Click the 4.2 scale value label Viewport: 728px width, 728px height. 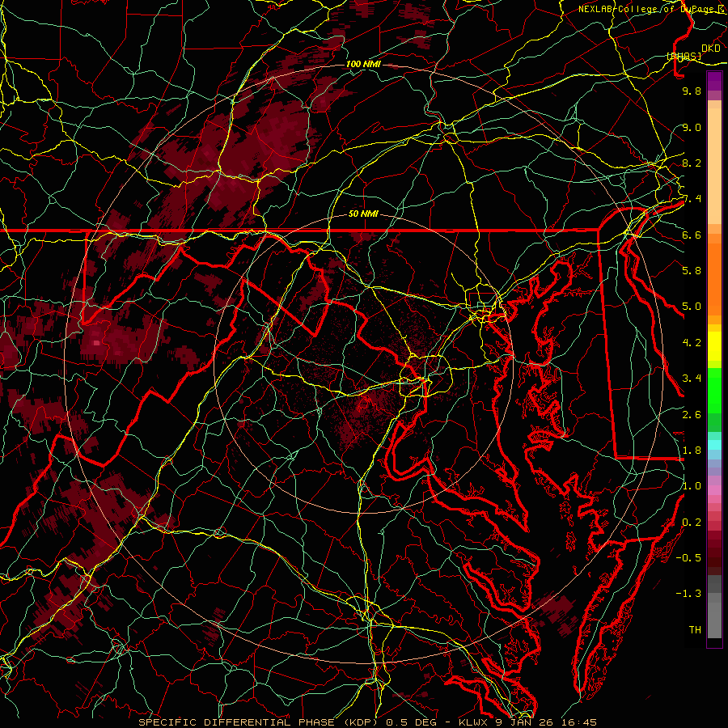point(692,343)
